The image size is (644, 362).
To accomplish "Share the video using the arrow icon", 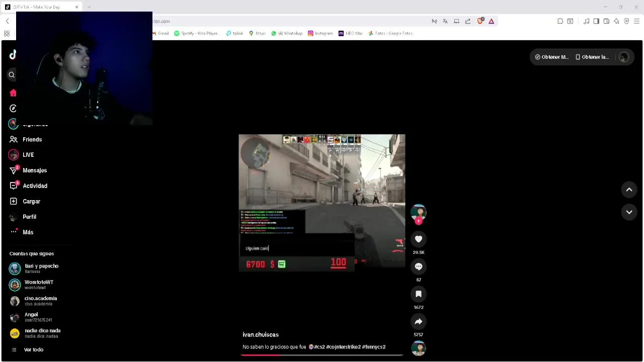I will pos(419,321).
